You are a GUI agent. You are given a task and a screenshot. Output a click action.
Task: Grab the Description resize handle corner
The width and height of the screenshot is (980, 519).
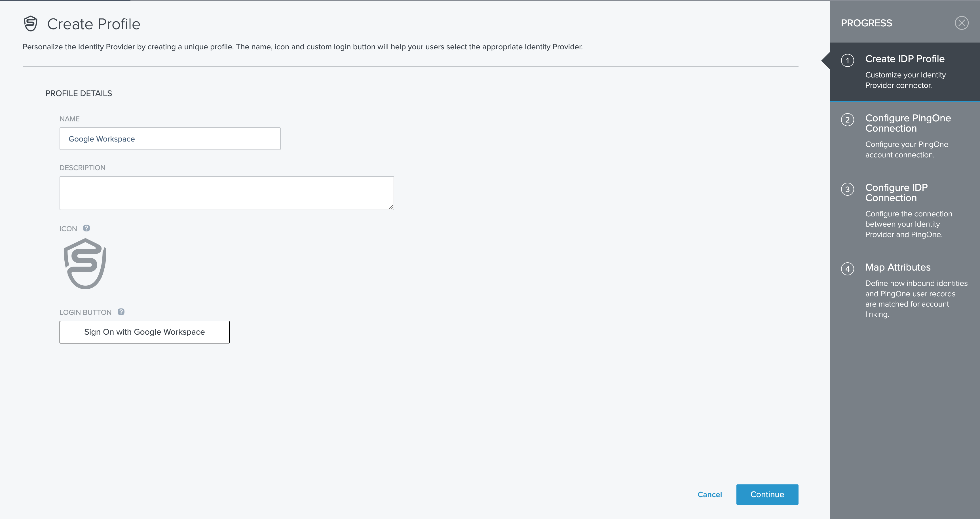click(x=391, y=207)
